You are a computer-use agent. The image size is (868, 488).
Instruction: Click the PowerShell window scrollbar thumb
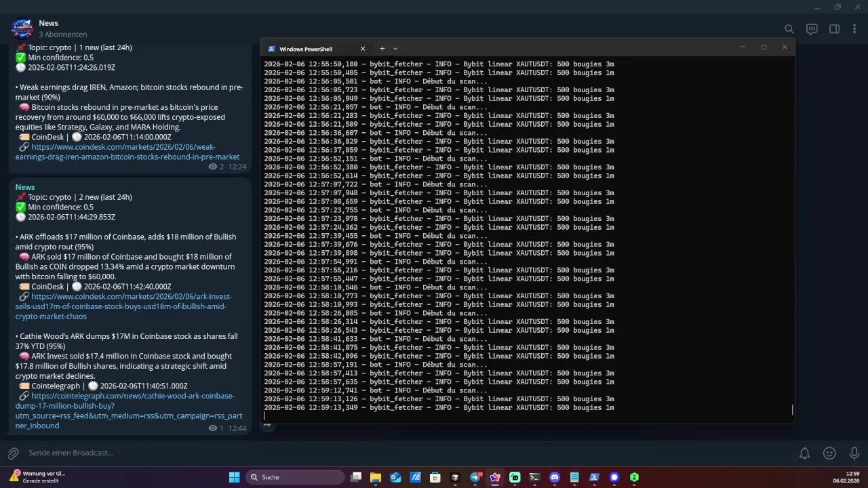792,409
